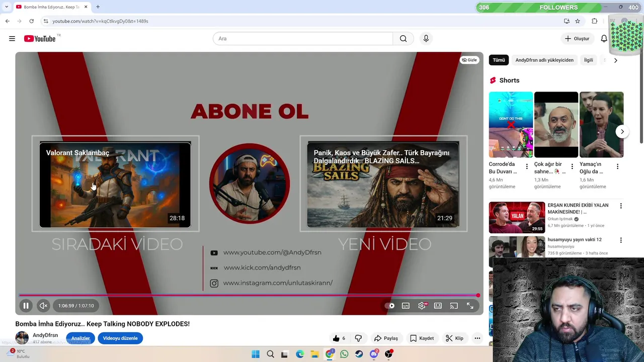Open options for Yamaç'ın Oğlu short
The image size is (644, 362).
tap(617, 166)
